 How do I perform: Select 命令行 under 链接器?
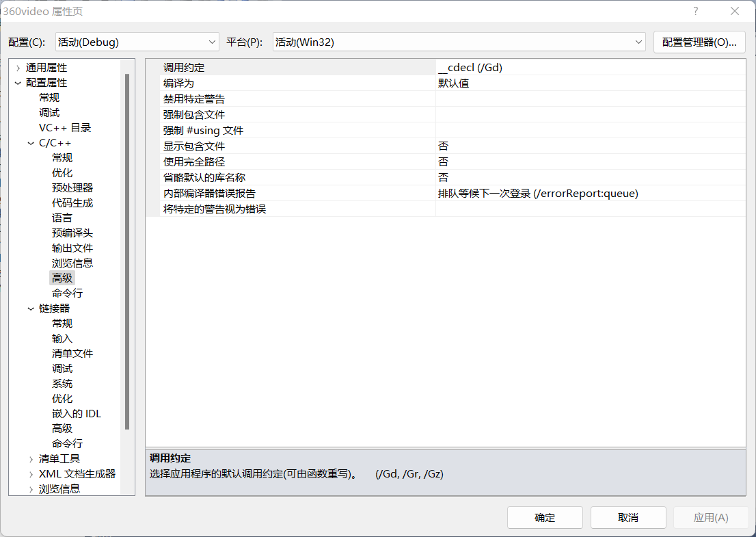(66, 443)
